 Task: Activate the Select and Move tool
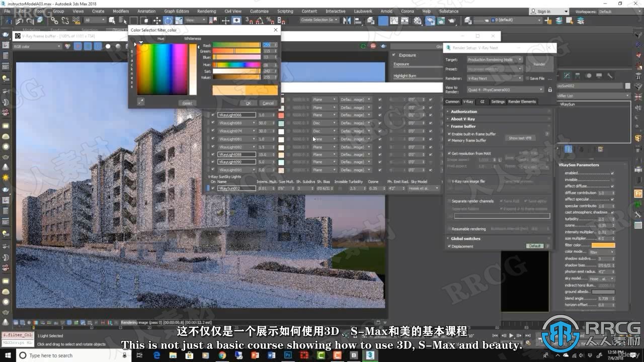click(157, 20)
